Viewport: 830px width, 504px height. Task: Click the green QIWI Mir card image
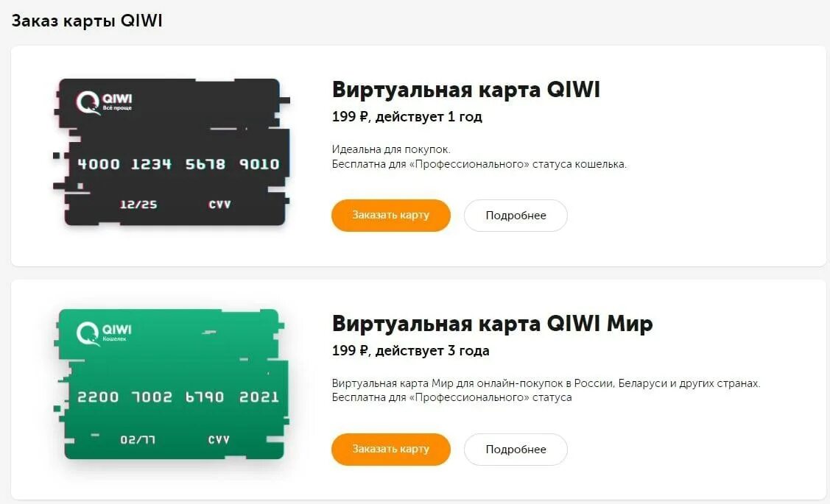pos(172,385)
